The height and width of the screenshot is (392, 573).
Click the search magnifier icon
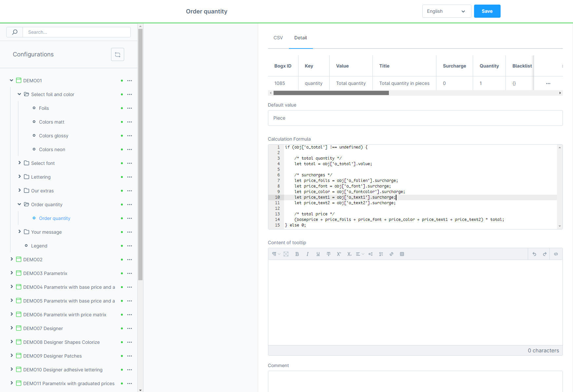click(x=15, y=32)
